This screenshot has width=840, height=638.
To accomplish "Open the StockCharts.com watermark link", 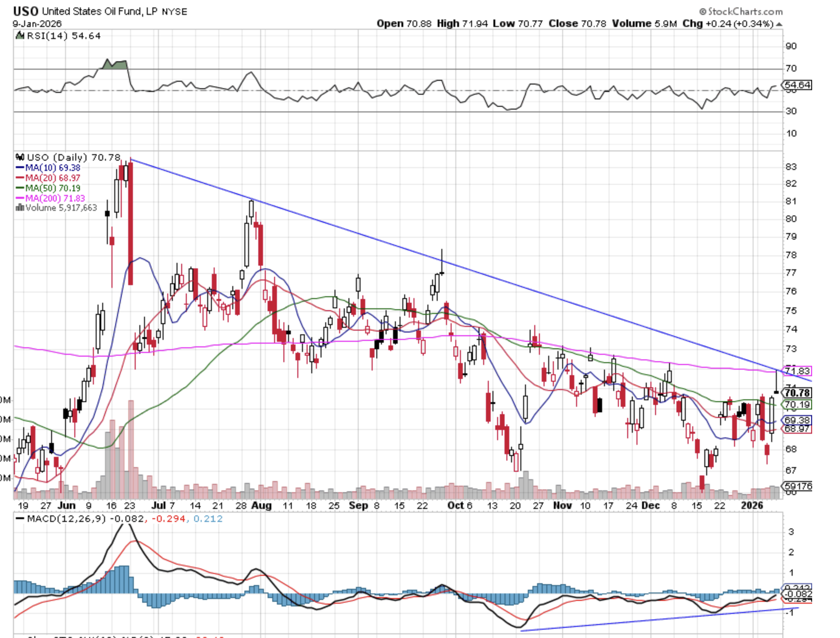I will click(745, 12).
